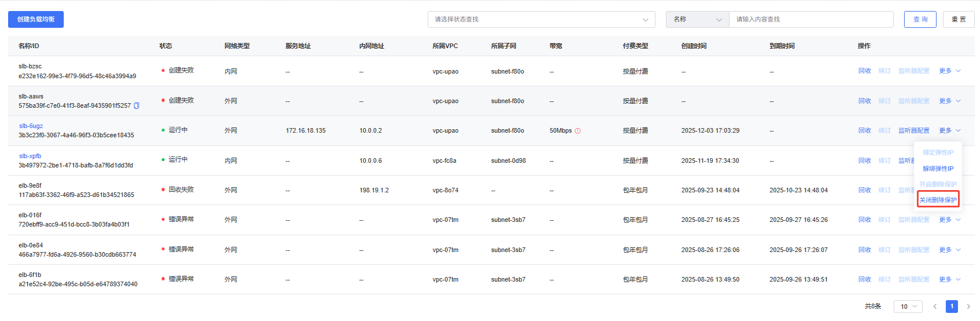Select 关闭删除保护 in the dropdown menu
Image resolution: width=980 pixels, height=321 pixels.
[x=938, y=200]
